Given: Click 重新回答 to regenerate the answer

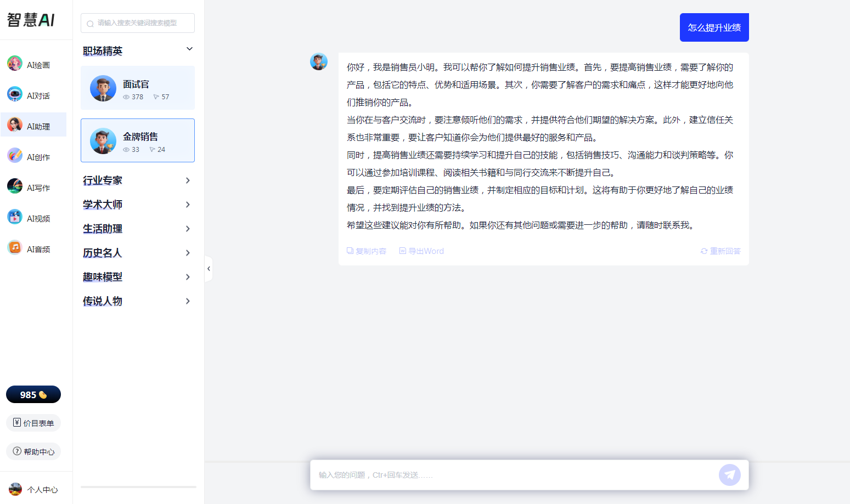Looking at the screenshot, I should tap(720, 251).
